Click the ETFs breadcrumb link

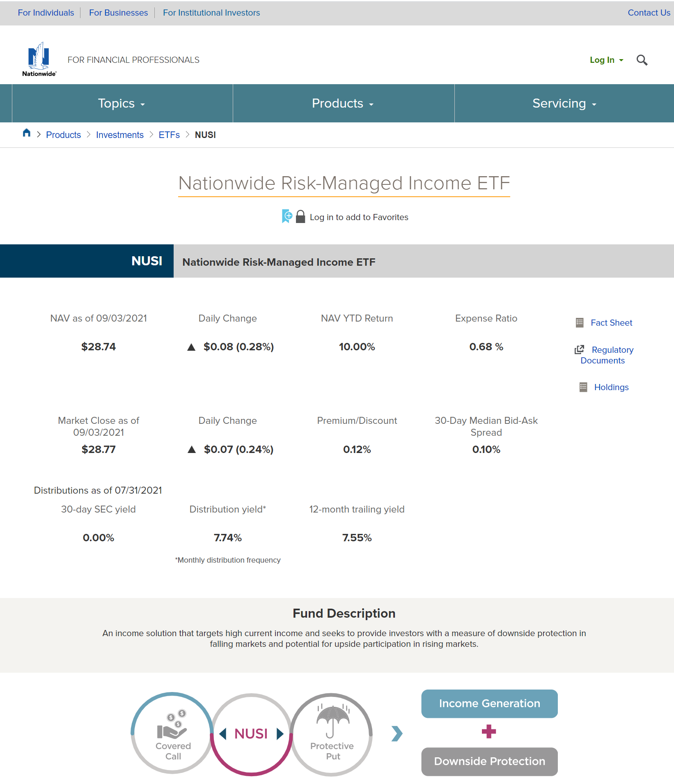(x=169, y=135)
